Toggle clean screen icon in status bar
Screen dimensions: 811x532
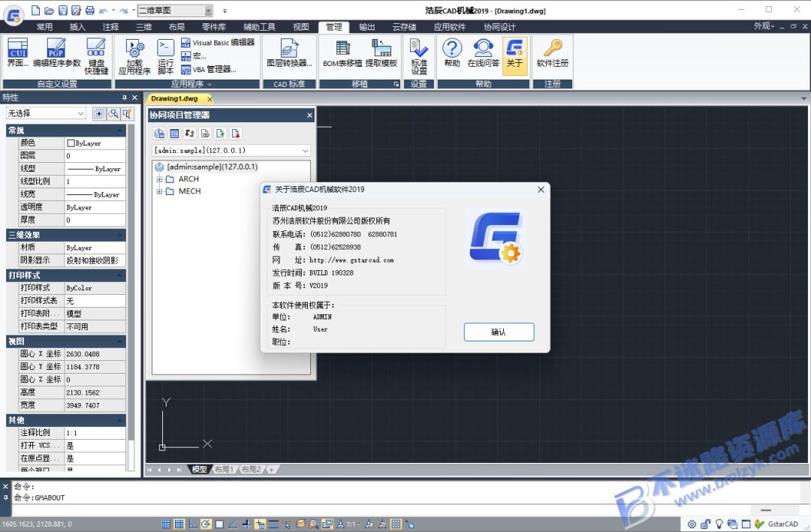click(x=746, y=524)
